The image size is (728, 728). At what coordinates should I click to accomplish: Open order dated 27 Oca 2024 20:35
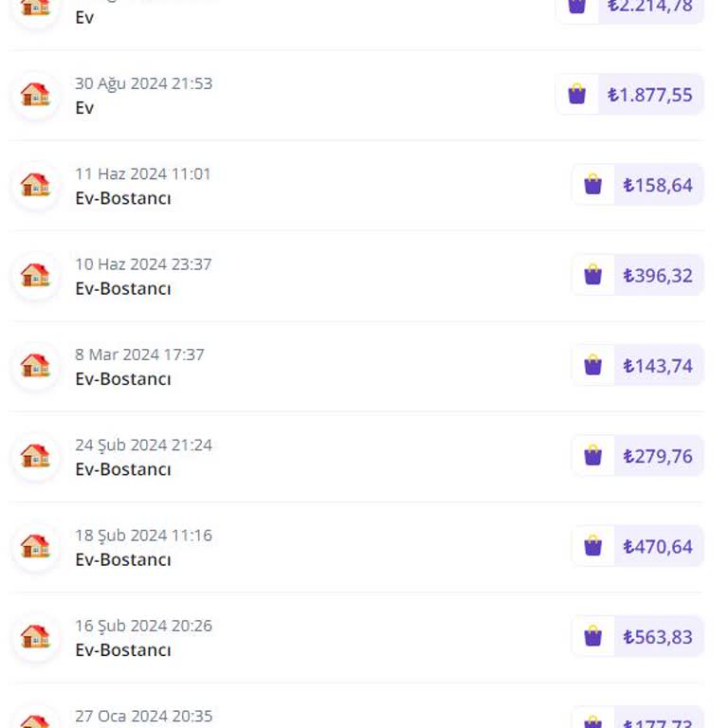(144, 717)
